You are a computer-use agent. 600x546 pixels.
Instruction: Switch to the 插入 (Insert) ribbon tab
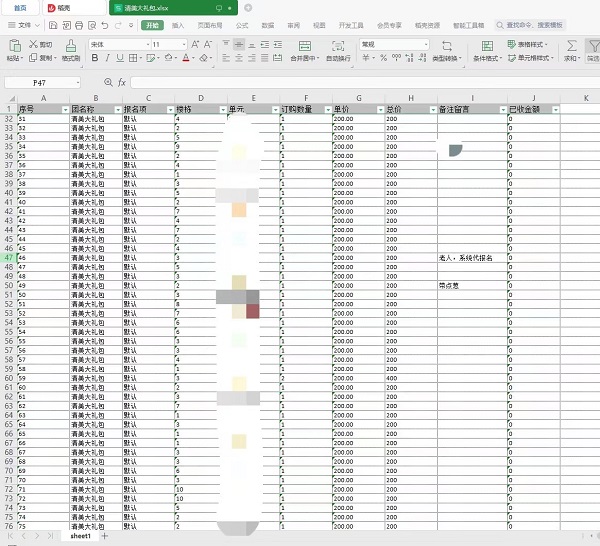click(x=178, y=26)
